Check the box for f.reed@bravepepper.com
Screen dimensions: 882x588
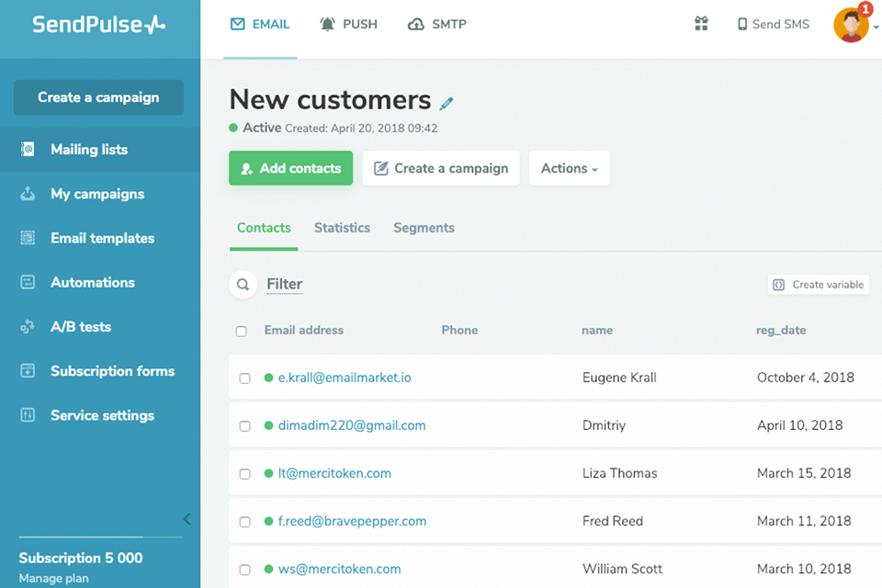tap(244, 522)
